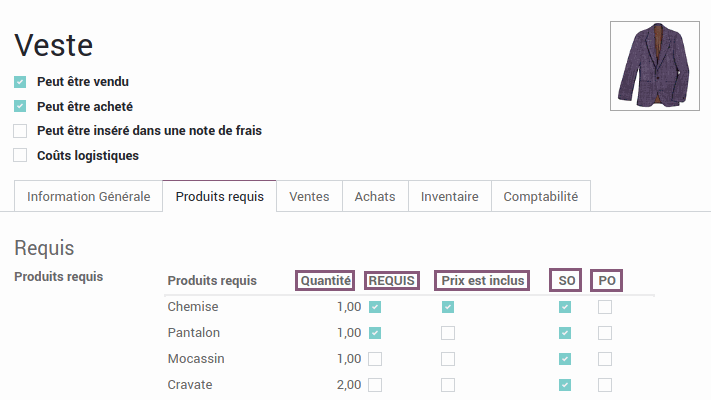The image size is (711, 400).
Task: Uncheck the Peut être vendu checkbox
Action: click(20, 82)
